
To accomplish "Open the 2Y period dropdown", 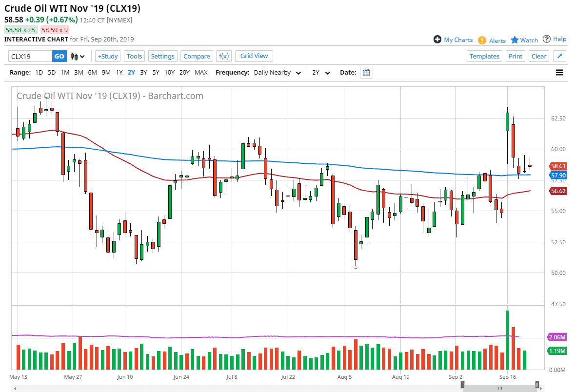I will [x=320, y=72].
